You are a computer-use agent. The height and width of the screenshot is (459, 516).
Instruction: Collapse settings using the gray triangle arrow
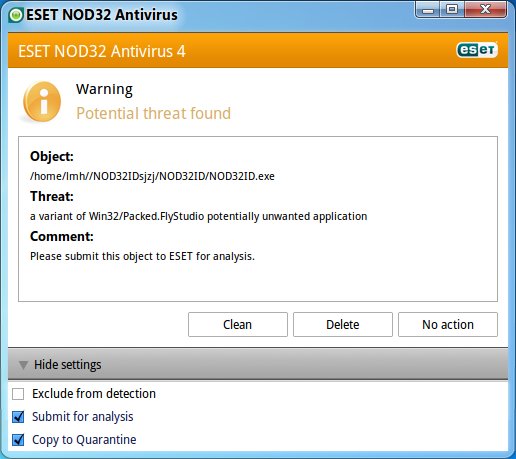coord(23,365)
